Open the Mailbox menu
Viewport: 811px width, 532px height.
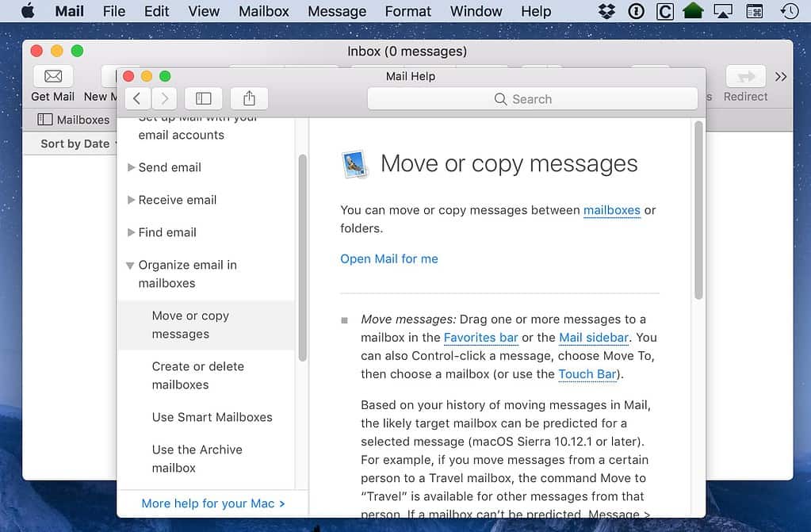click(263, 11)
